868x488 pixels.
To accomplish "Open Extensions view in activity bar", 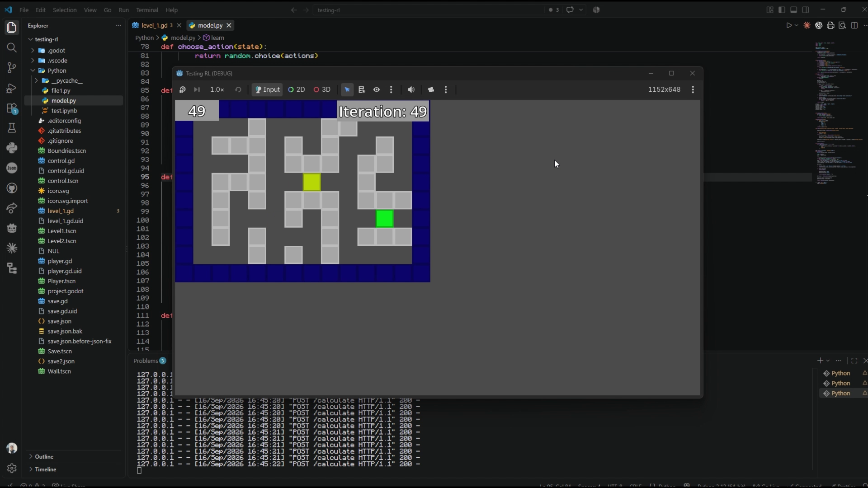I will (x=12, y=108).
